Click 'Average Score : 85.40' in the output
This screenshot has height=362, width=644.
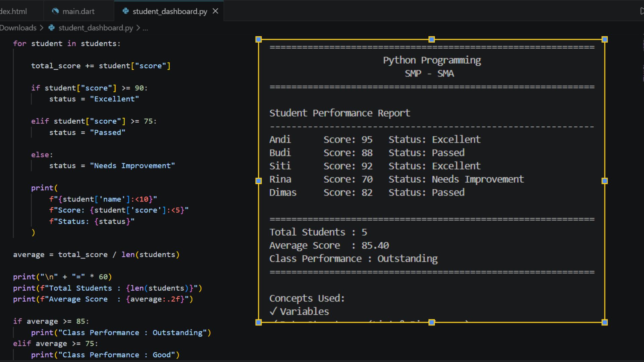[x=329, y=246]
